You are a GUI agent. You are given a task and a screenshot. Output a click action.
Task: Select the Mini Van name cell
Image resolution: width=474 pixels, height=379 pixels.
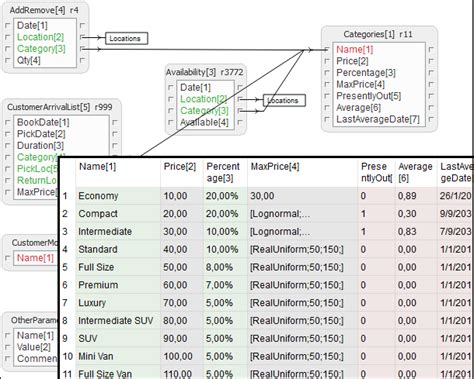pyautogui.click(x=118, y=356)
